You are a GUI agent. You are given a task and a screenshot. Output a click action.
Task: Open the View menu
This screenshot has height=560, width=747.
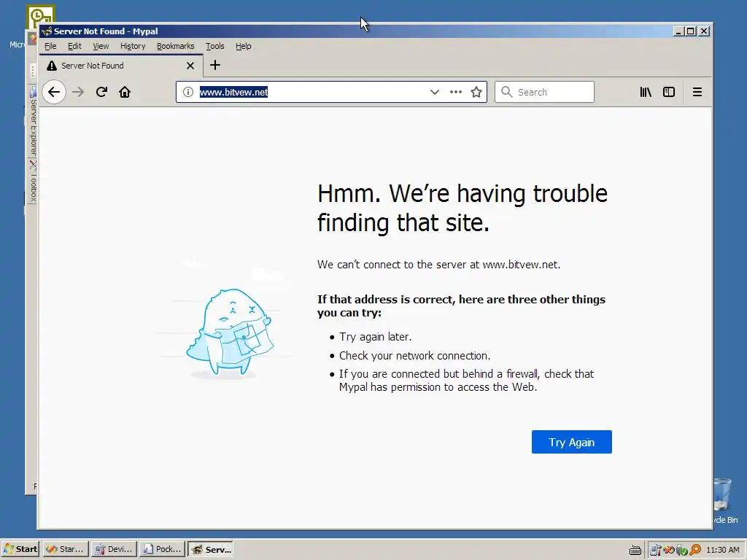click(x=101, y=46)
